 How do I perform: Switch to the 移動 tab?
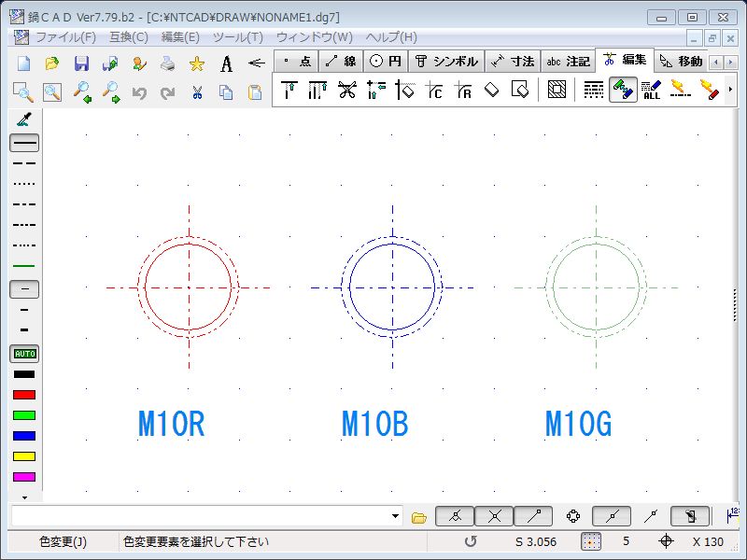click(682, 62)
